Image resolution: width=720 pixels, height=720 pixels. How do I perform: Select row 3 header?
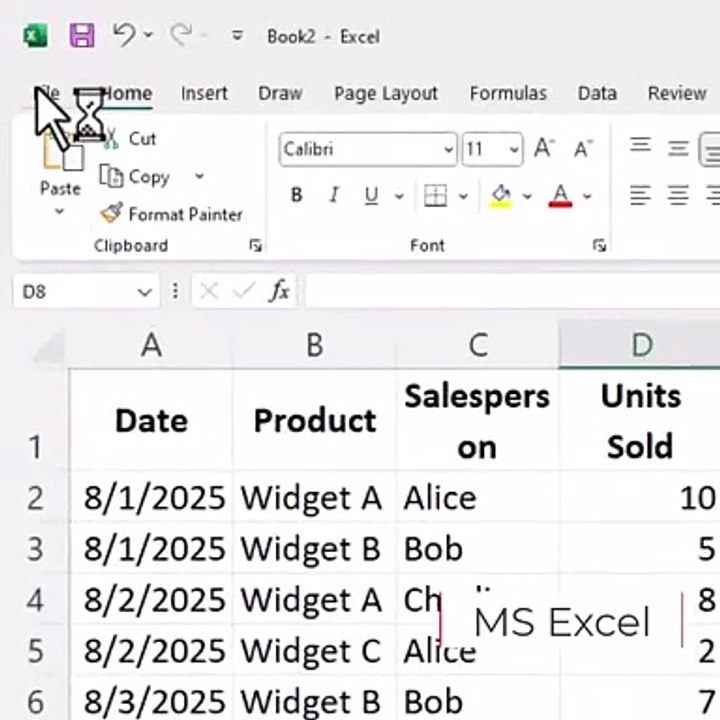(36, 549)
